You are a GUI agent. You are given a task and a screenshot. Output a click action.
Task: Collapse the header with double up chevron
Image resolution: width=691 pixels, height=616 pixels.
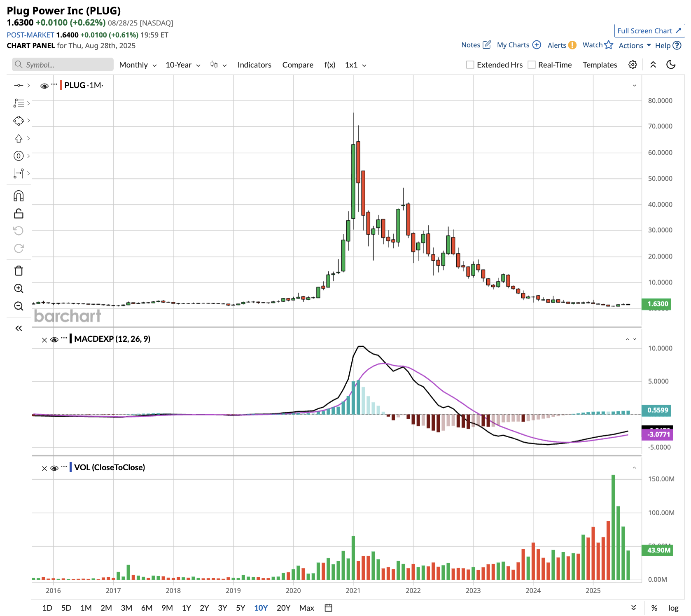[x=653, y=65]
